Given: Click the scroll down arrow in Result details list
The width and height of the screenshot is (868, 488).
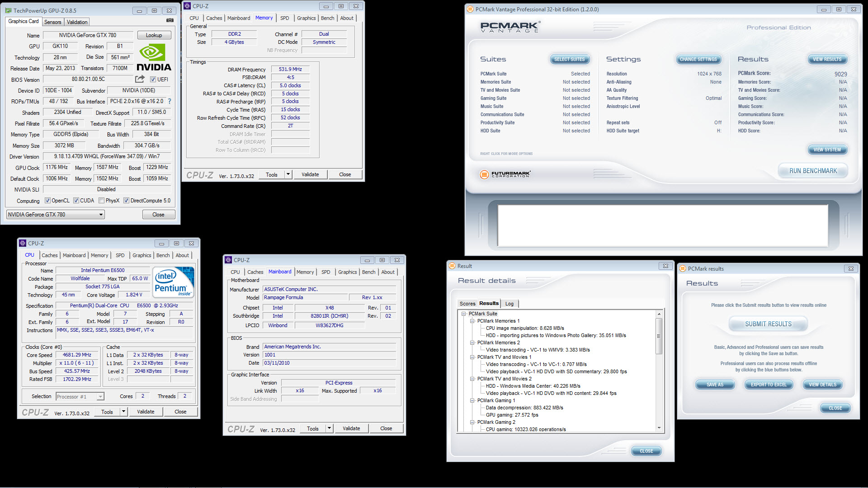Looking at the screenshot, I should pyautogui.click(x=659, y=428).
